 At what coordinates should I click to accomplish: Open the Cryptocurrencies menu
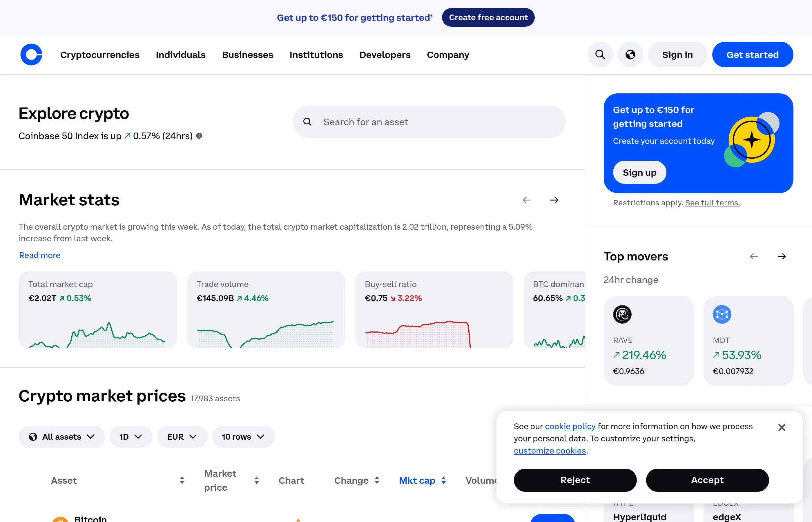[100, 55]
